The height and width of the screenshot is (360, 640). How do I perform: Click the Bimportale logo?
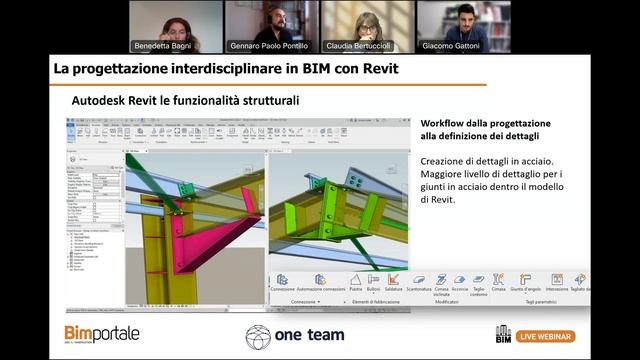click(102, 334)
